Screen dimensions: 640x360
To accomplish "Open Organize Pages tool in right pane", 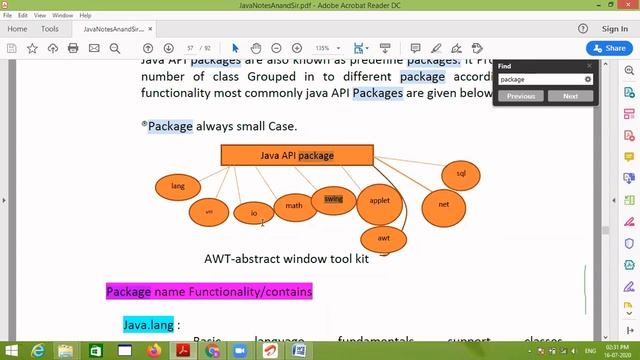I will [629, 114].
